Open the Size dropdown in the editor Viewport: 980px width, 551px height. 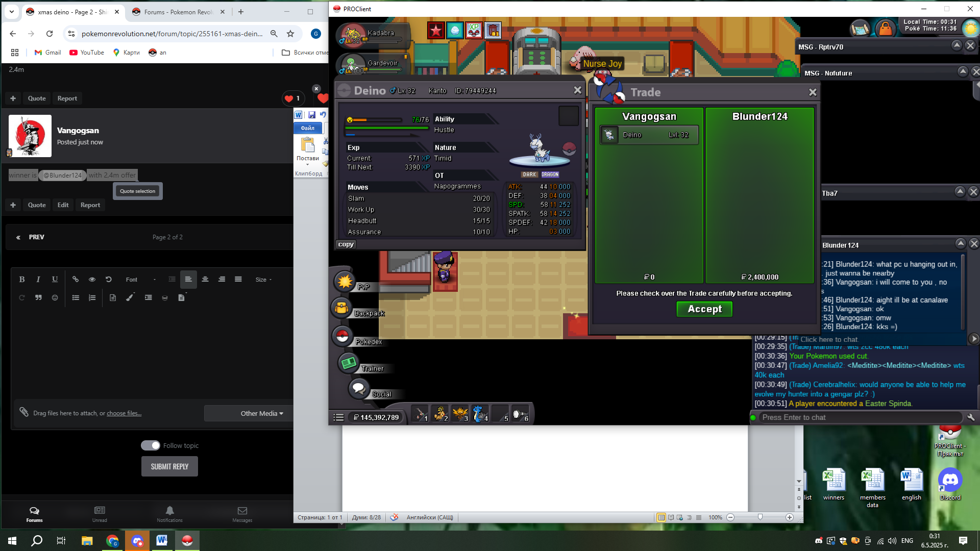263,280
